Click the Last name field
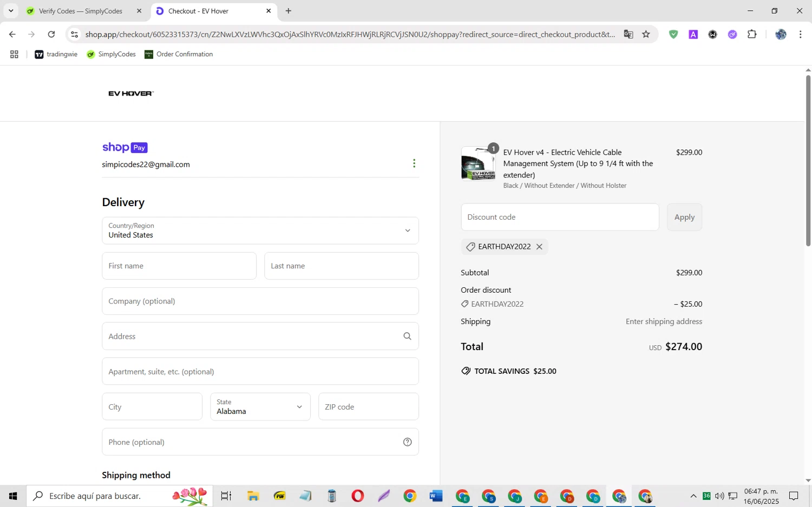Screen dimensions: 812x507 [342, 266]
